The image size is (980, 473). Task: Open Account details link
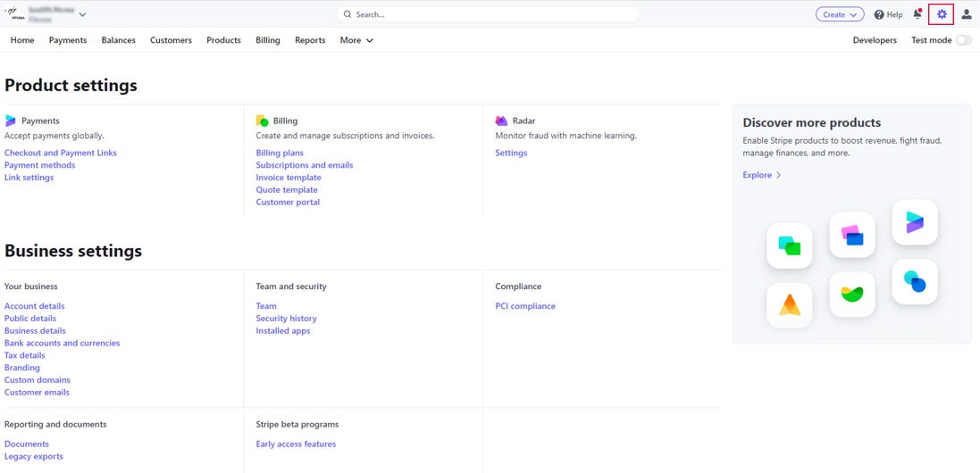pos(34,306)
